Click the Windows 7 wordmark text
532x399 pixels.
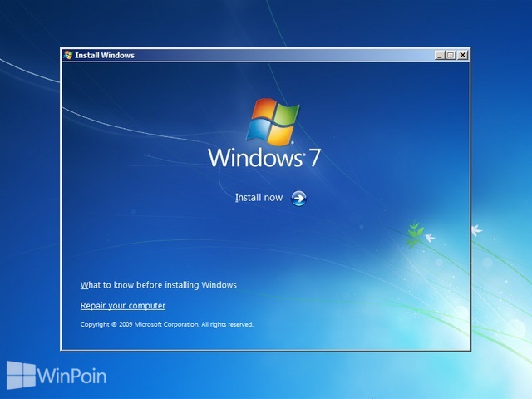(264, 157)
